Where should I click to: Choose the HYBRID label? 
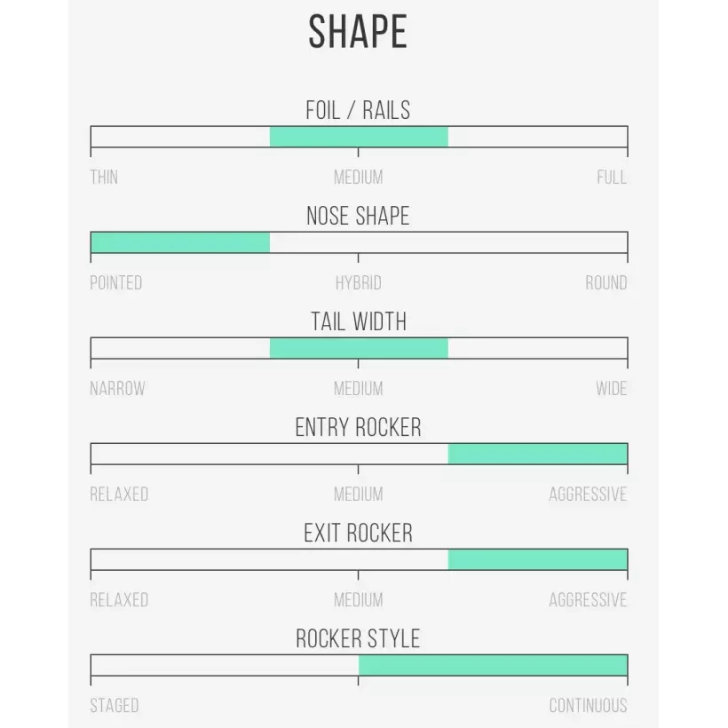tap(359, 283)
